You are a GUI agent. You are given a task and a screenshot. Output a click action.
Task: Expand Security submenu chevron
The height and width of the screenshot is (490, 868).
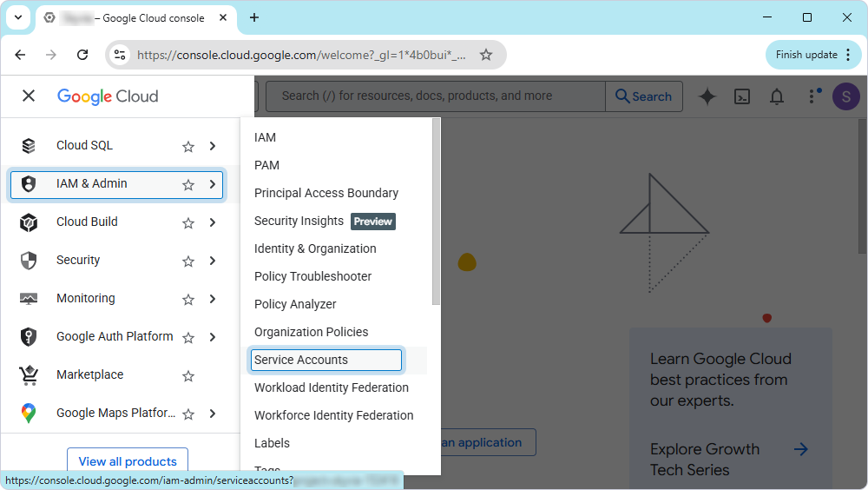pyautogui.click(x=213, y=261)
